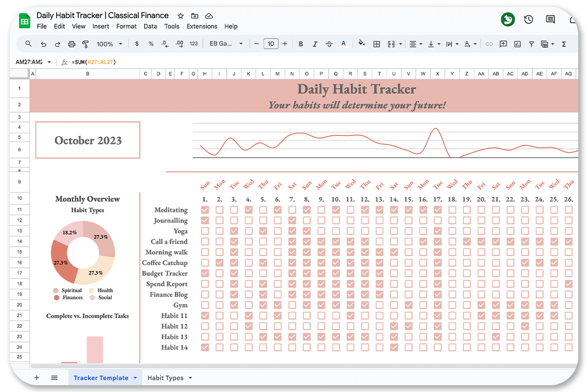Apply currency format with the dollar icon
Screen dimensions: 588x392
coord(137,44)
